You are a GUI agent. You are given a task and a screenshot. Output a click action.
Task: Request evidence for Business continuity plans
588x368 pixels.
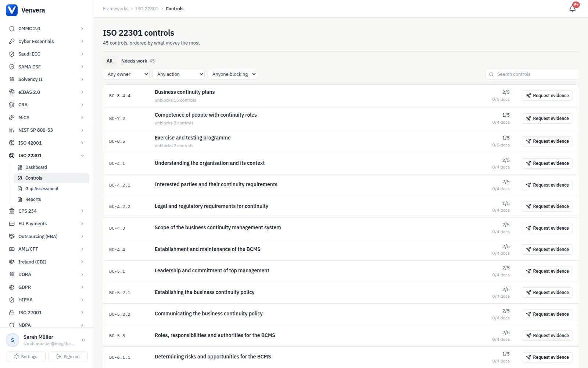click(x=547, y=96)
